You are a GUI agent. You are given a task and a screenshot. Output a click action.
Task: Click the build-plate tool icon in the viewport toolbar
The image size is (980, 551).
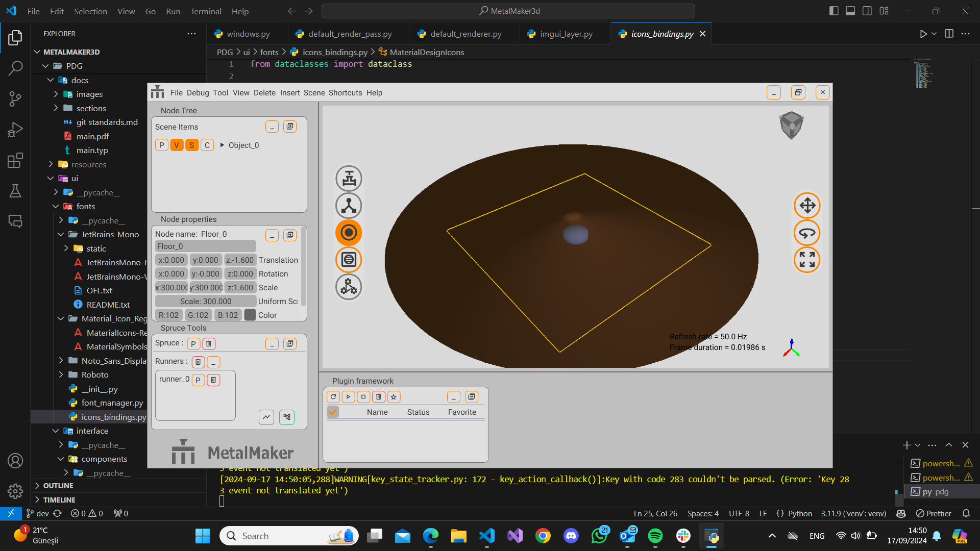tap(349, 179)
